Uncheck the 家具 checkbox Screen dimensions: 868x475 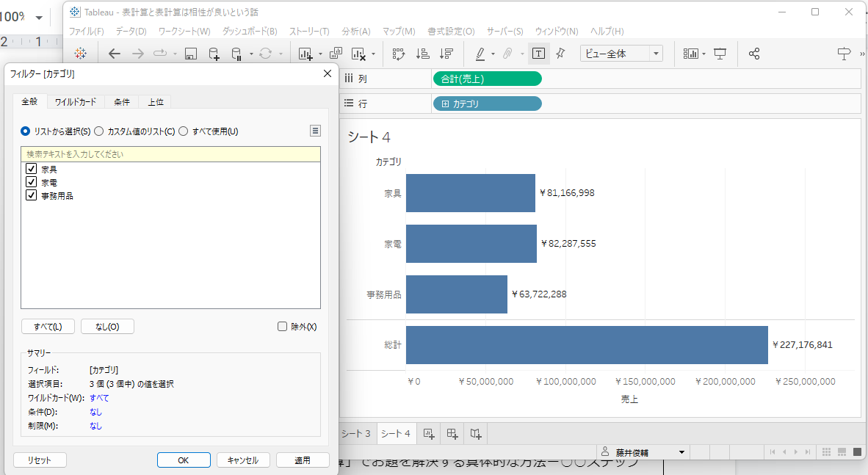click(32, 169)
